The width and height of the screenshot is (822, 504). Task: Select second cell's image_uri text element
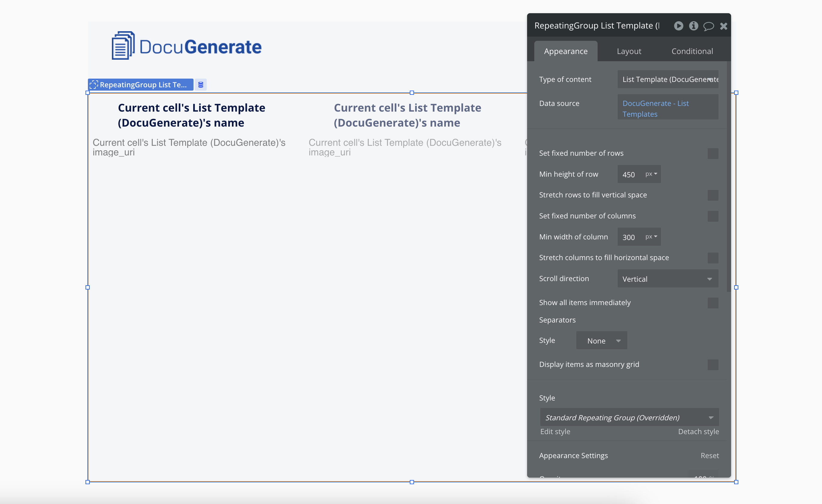coord(405,147)
